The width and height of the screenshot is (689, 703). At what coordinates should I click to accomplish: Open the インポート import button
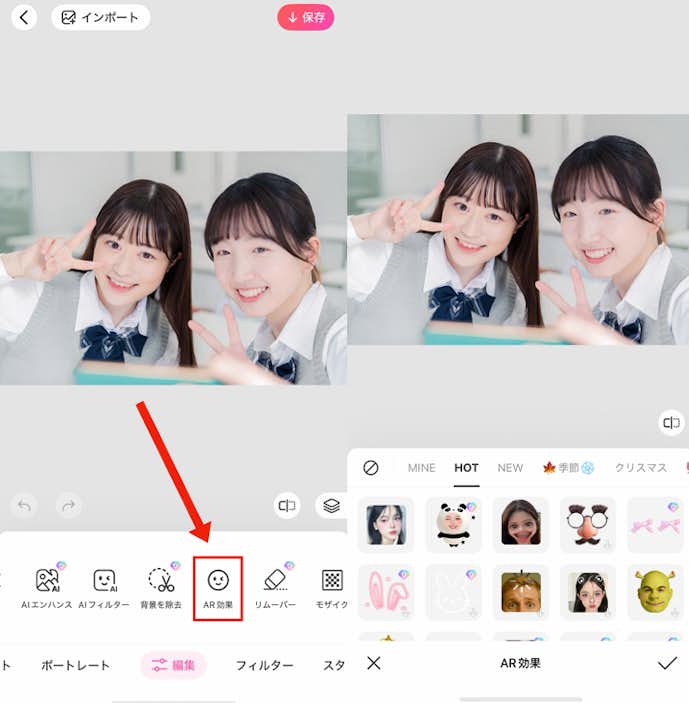coord(100,18)
